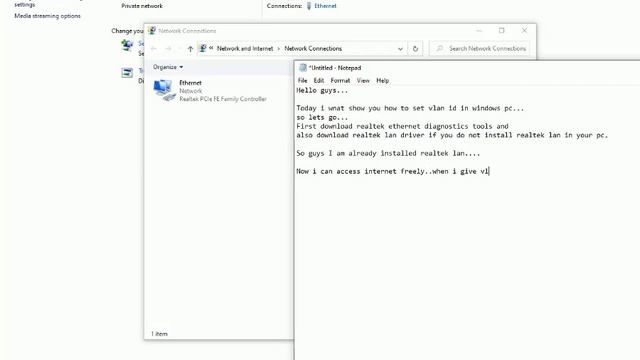Expand the recent locations chevron in navigation

click(180, 49)
